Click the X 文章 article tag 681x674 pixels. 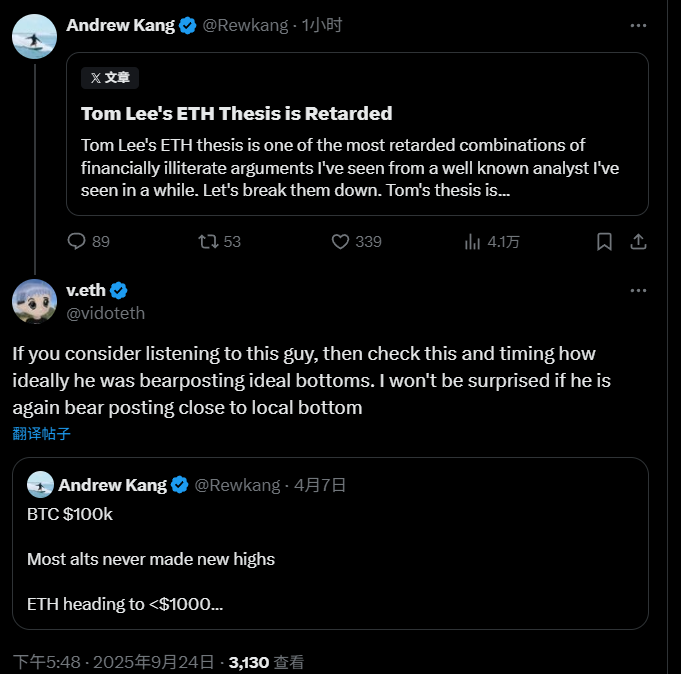pos(110,77)
